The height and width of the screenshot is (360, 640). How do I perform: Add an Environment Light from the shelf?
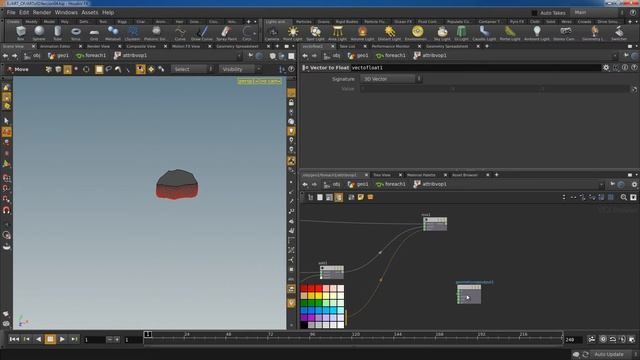(x=417, y=33)
